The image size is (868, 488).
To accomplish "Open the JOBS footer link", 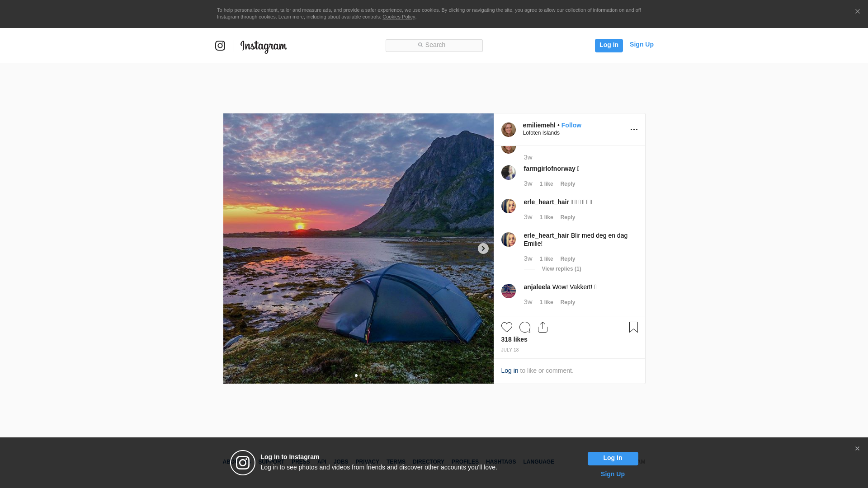I will (x=341, y=462).
